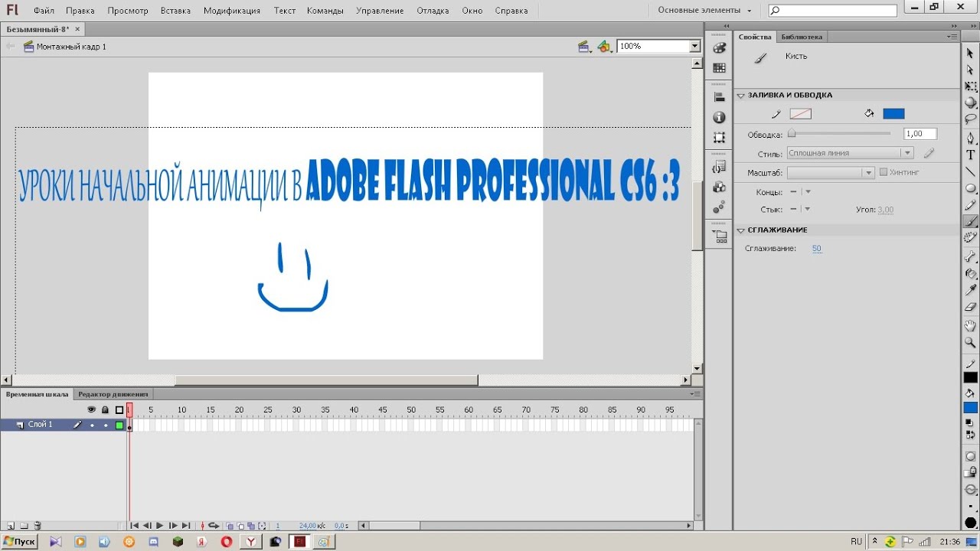980x551 pixels.
Task: Select the Paint Bucket tool
Action: pos(971,274)
